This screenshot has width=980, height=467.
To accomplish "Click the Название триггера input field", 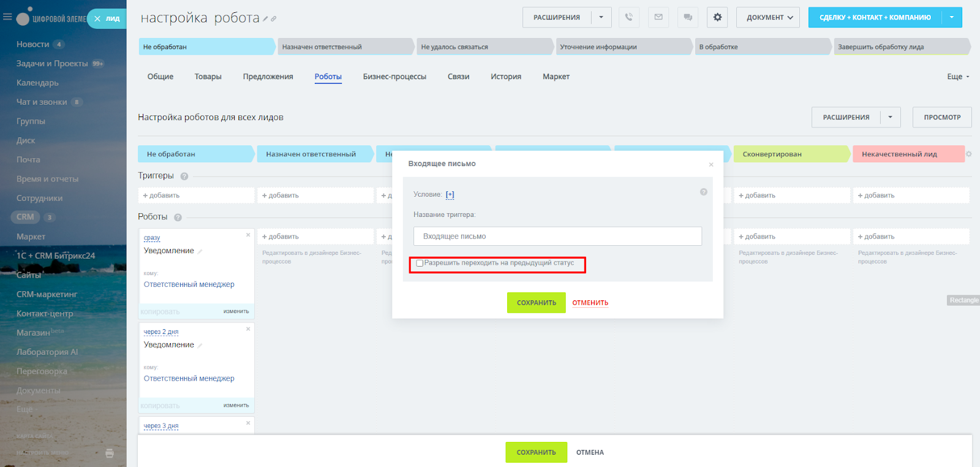I will (x=557, y=237).
